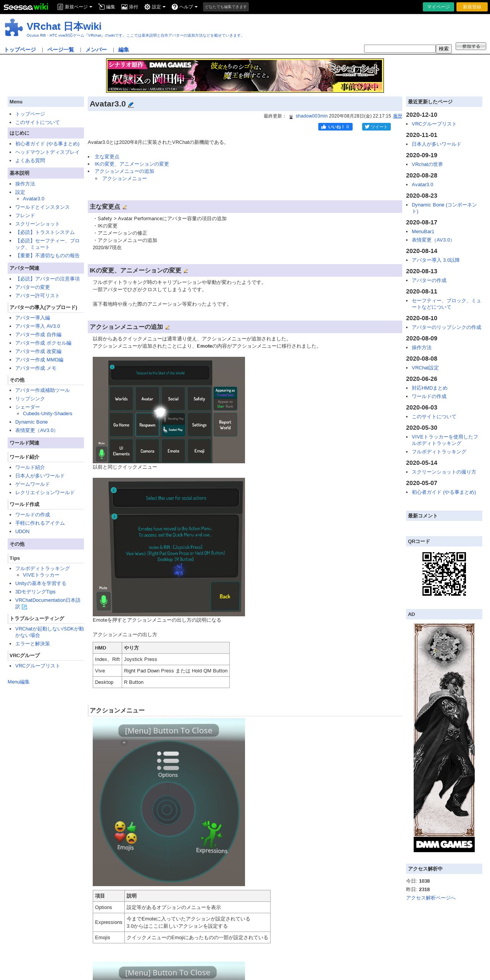Open VRChat設定 in recent updates
This screenshot has width=490, height=980.
click(x=425, y=368)
